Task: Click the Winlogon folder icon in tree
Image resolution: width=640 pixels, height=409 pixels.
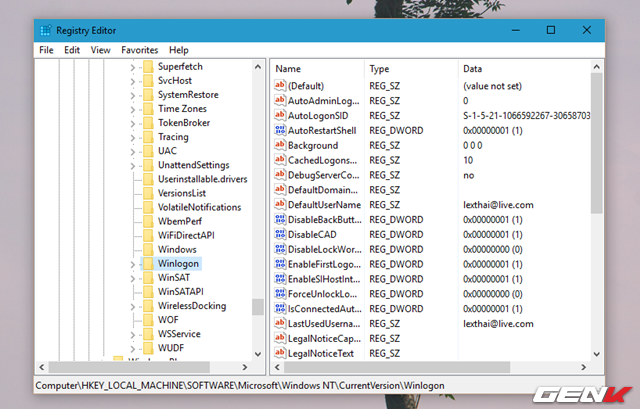Action: coord(148,263)
